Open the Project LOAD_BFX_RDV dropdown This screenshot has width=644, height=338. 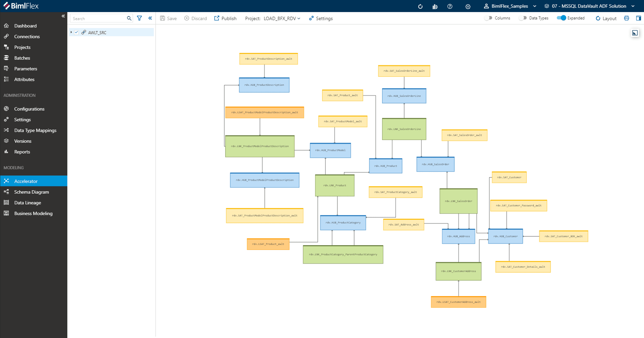282,19
